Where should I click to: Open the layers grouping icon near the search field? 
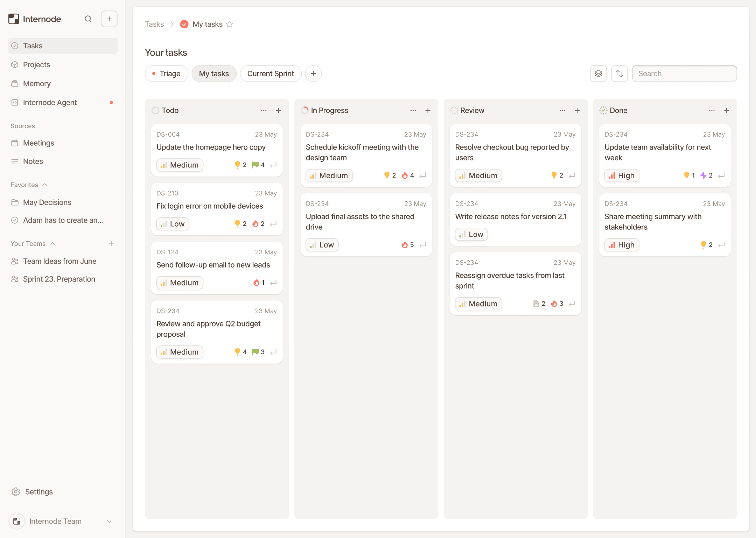(598, 74)
